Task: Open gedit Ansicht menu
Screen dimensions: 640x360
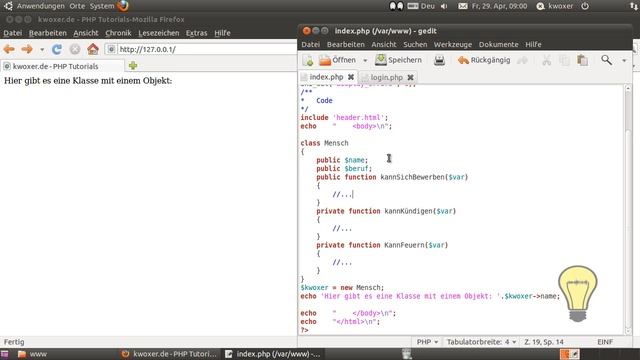Action: [384, 44]
